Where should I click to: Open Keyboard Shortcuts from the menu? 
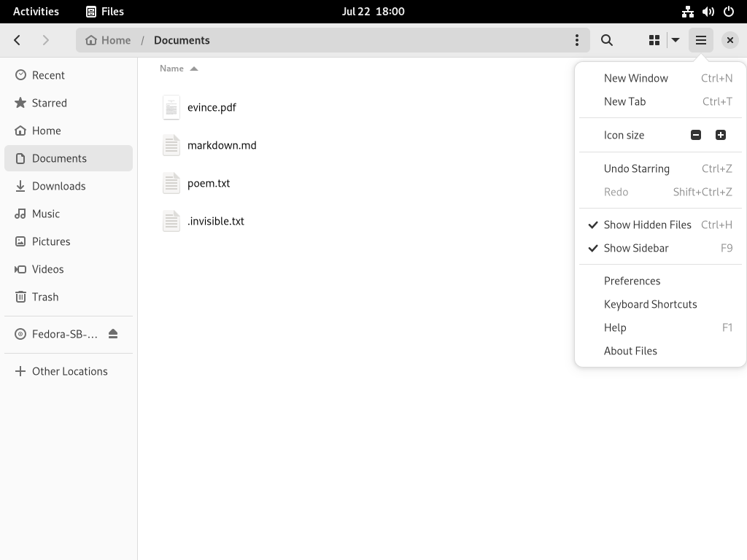660,304
